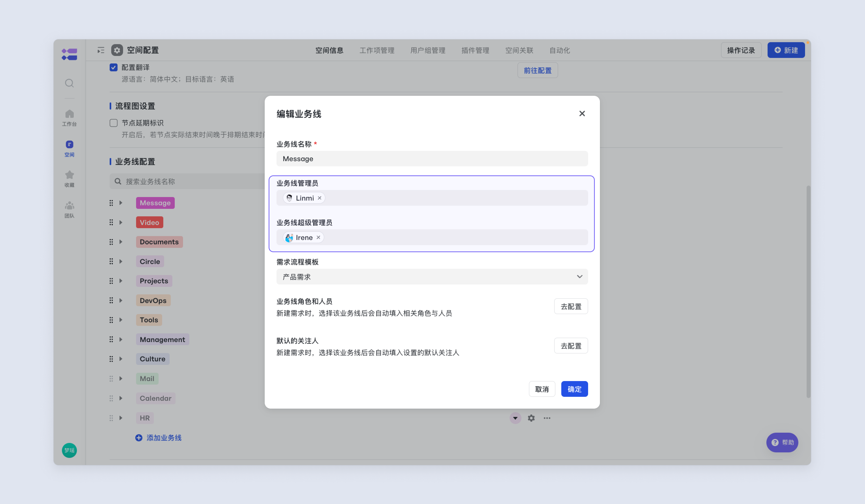865x504 pixels.
Task: Expand the Circle business line
Action: click(121, 261)
